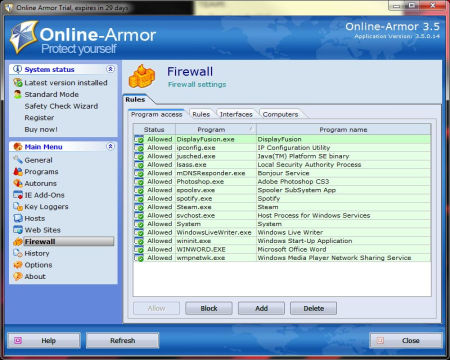Click the status icon for ipconfig.exe

(139, 148)
